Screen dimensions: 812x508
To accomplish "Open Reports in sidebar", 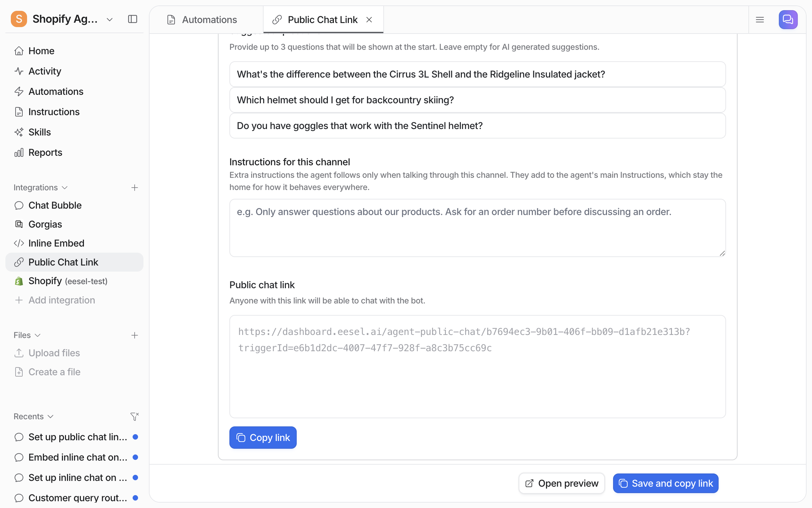I will coord(74,152).
